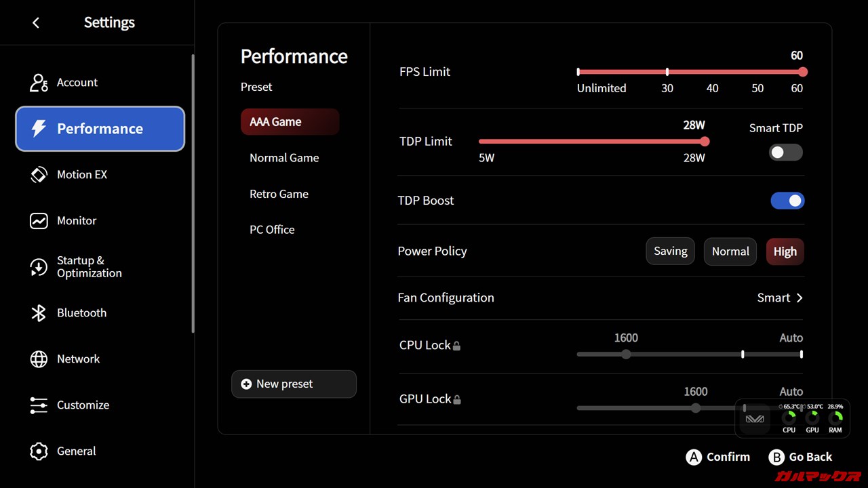This screenshot has width=868, height=488.
Task: Click the back arrow beside Settings
Action: click(36, 23)
